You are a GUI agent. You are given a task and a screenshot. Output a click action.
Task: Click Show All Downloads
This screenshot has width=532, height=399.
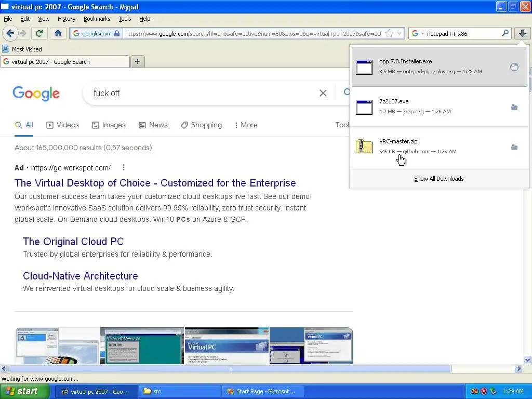tap(438, 179)
